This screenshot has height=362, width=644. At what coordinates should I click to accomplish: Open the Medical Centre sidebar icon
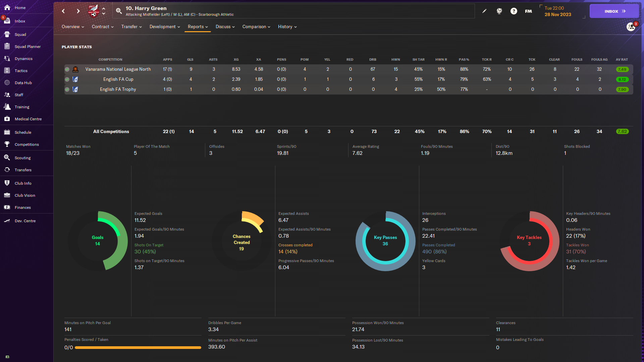coord(7,119)
